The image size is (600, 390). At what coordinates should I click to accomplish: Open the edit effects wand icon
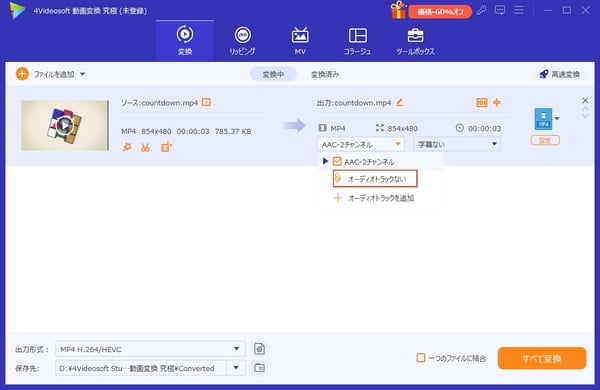[127, 147]
